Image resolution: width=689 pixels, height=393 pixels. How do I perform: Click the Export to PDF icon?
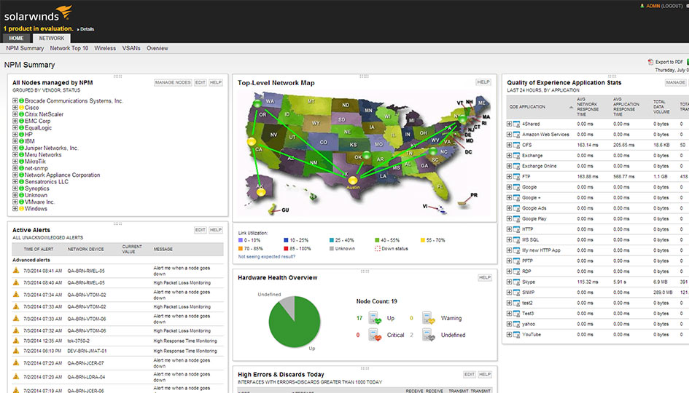[x=650, y=62]
